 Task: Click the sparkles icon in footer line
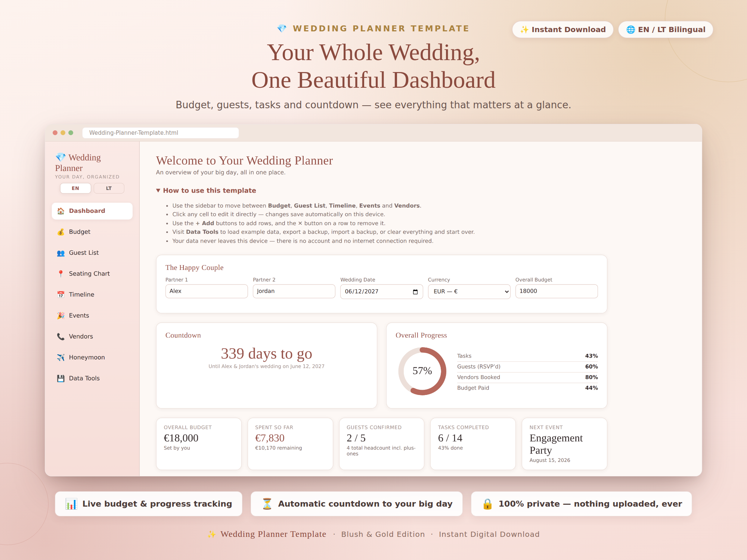(212, 534)
